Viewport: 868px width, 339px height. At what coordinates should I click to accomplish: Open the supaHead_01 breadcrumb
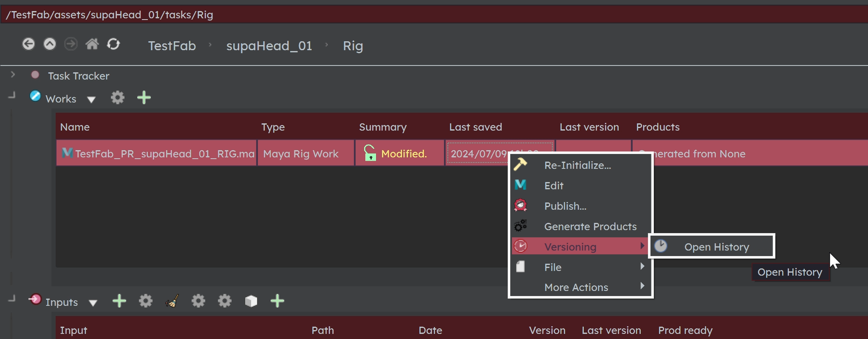269,46
